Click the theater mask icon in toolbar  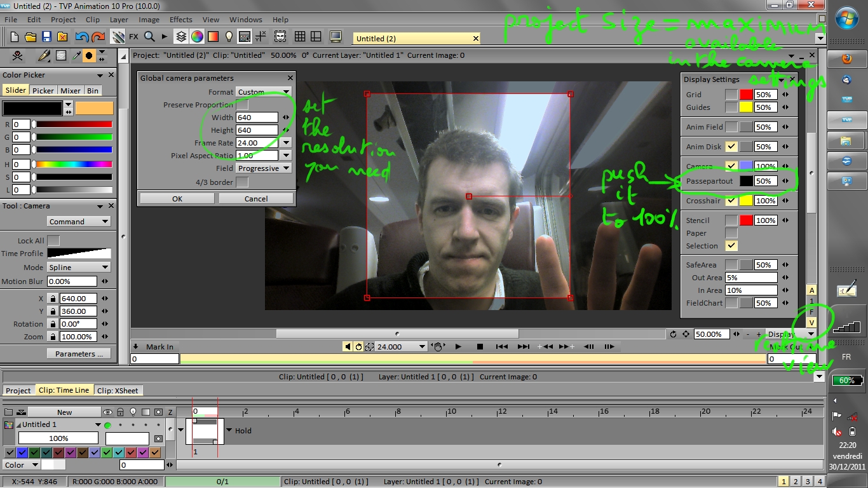[280, 37]
